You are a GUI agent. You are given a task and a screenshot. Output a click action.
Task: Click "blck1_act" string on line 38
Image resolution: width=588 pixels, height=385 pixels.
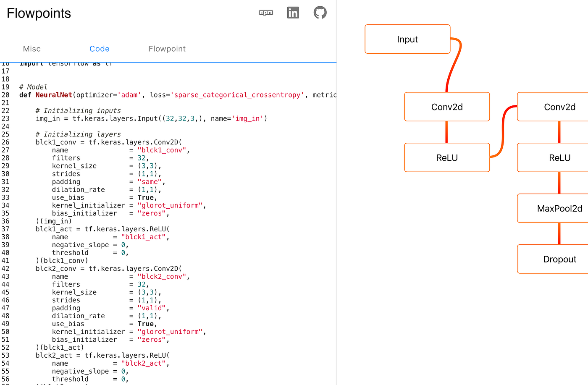(144, 237)
